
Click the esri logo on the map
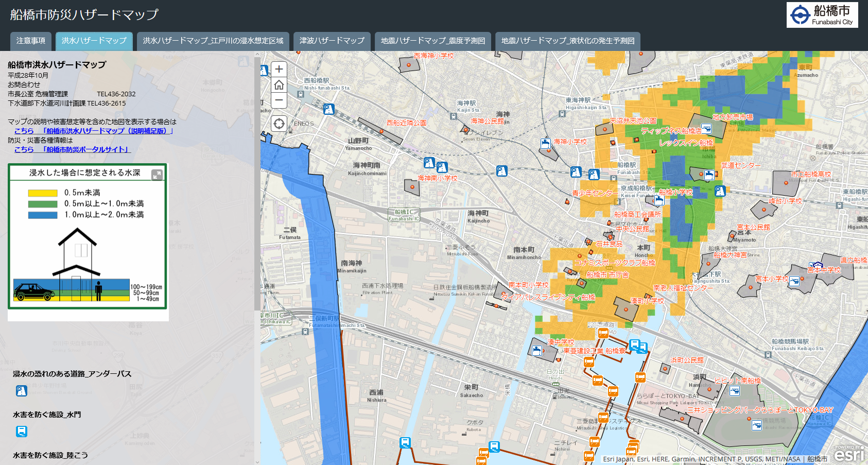[x=849, y=454]
